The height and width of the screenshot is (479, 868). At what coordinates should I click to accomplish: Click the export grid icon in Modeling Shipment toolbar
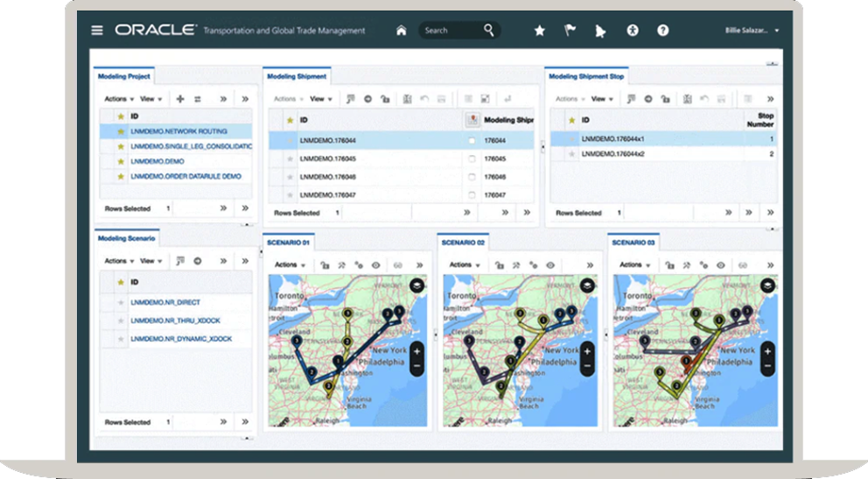407,99
